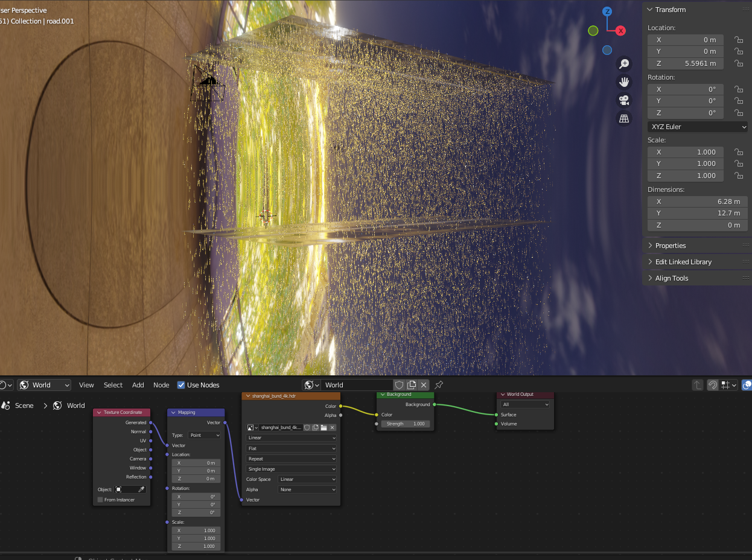Open image file with folder icon in HDR node
Viewport: 752px width, 560px height.
coord(323,427)
